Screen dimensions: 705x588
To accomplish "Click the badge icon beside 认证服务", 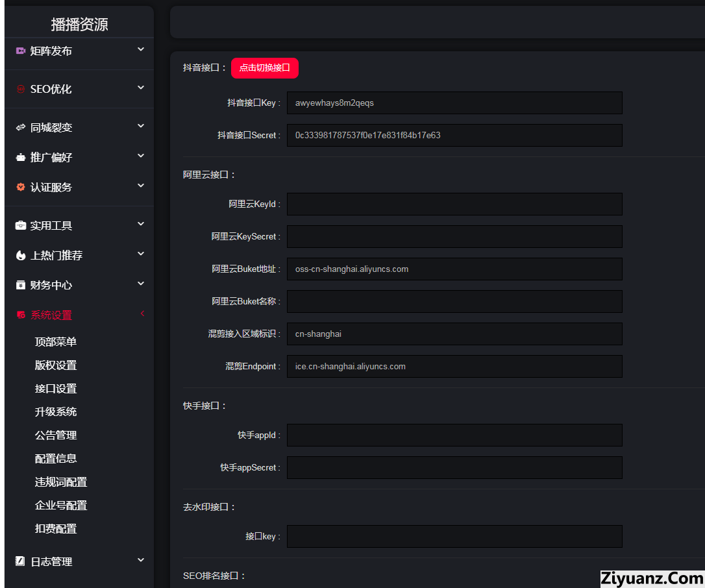I will pyautogui.click(x=20, y=188).
